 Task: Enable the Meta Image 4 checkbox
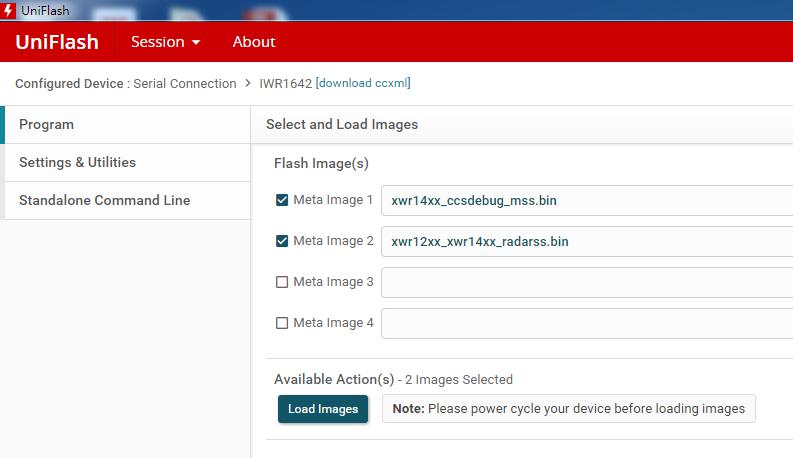[x=282, y=323]
